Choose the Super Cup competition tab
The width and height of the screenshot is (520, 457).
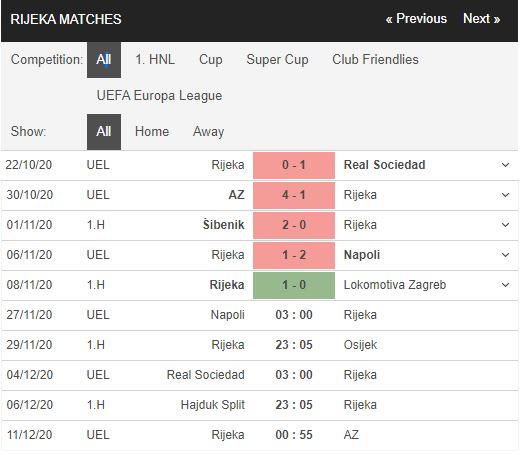pyautogui.click(x=277, y=60)
